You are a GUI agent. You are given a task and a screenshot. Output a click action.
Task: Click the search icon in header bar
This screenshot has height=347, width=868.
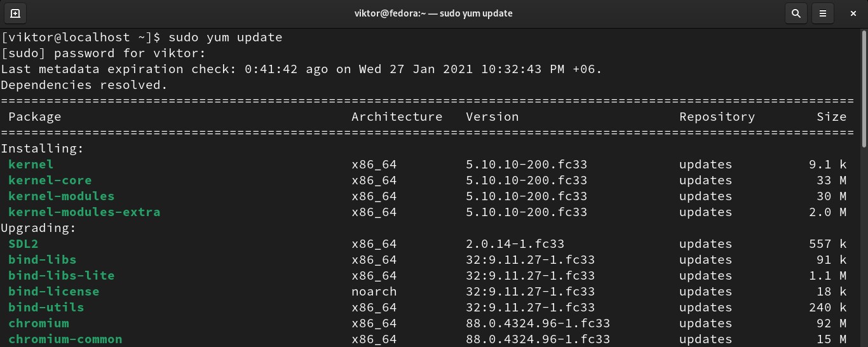796,13
